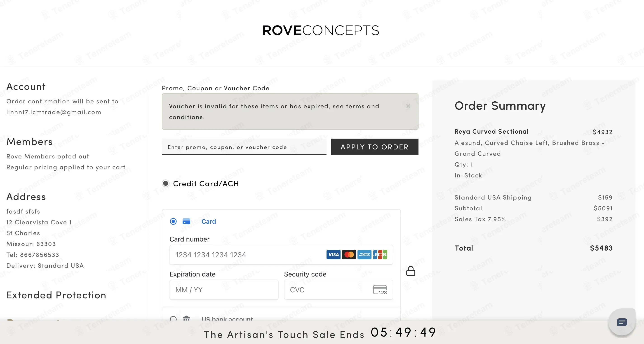Click the Security code CVC field
This screenshot has height=344, width=644.
(338, 290)
